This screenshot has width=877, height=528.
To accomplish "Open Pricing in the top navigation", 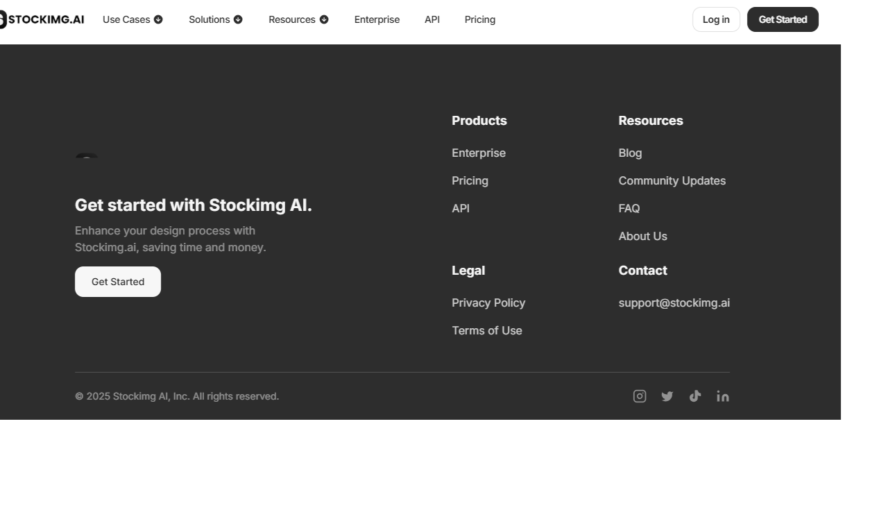I will click(x=480, y=20).
